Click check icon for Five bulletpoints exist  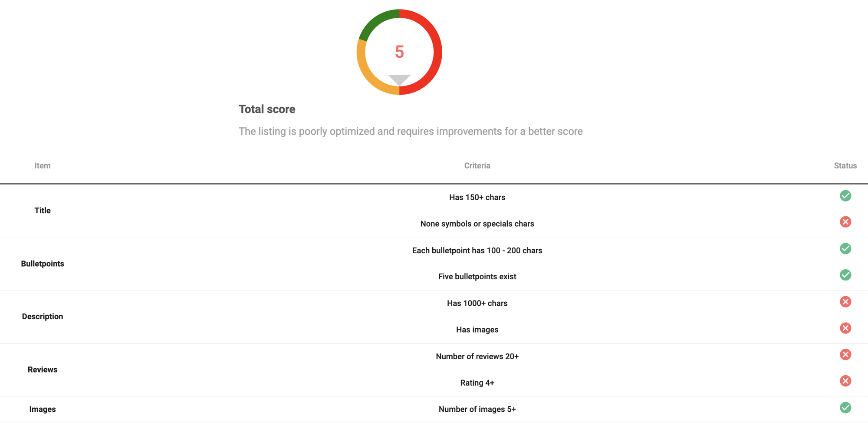tap(845, 275)
